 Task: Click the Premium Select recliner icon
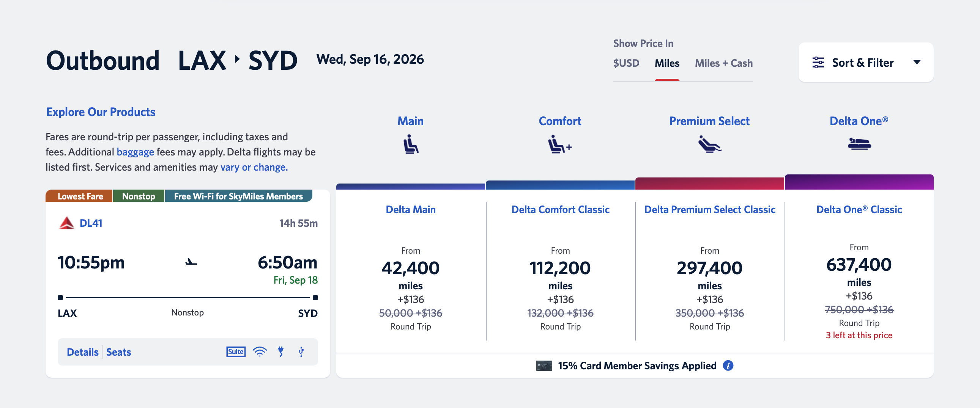pos(709,144)
